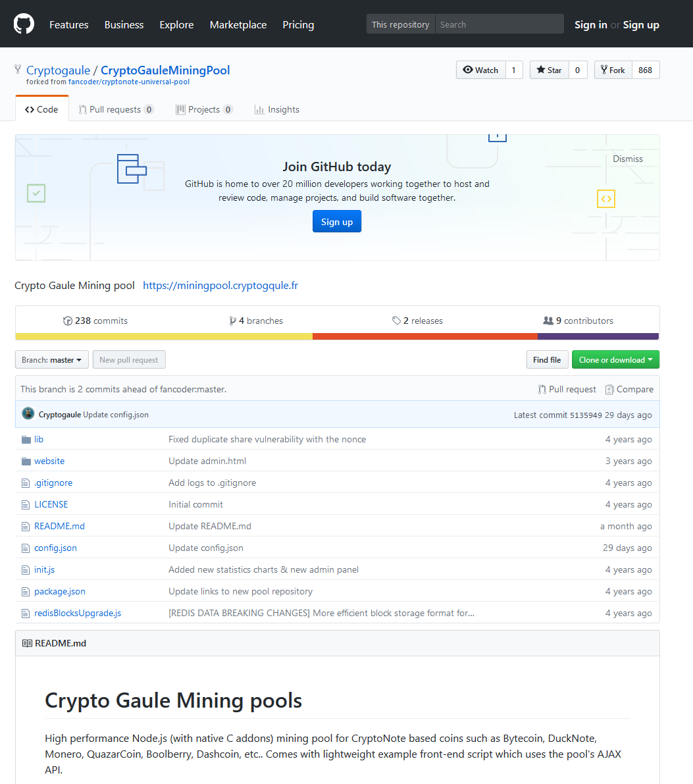The image size is (693, 784).
Task: Open Features in top navigation
Action: 69,24
